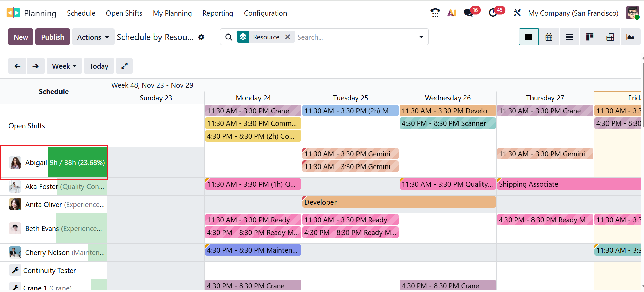Switch to the kanban view
644x292 pixels.
tap(590, 37)
